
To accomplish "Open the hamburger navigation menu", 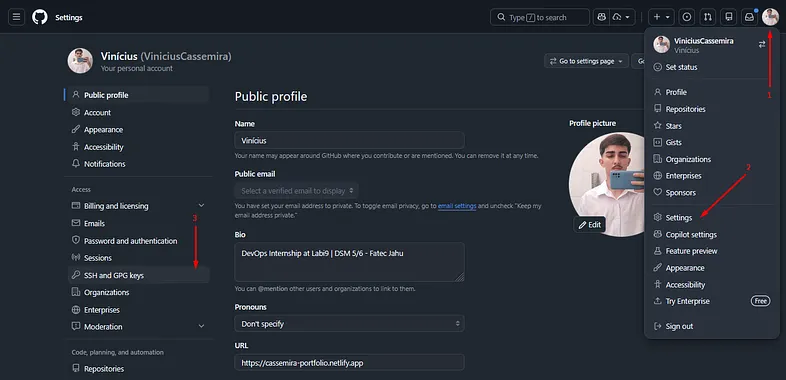I will coord(17,17).
